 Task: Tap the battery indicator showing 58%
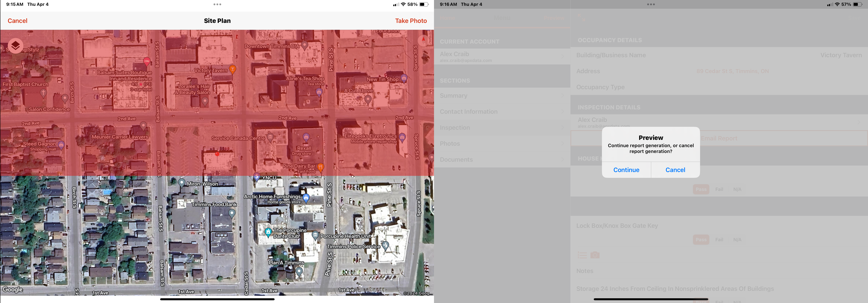pyautogui.click(x=424, y=4)
